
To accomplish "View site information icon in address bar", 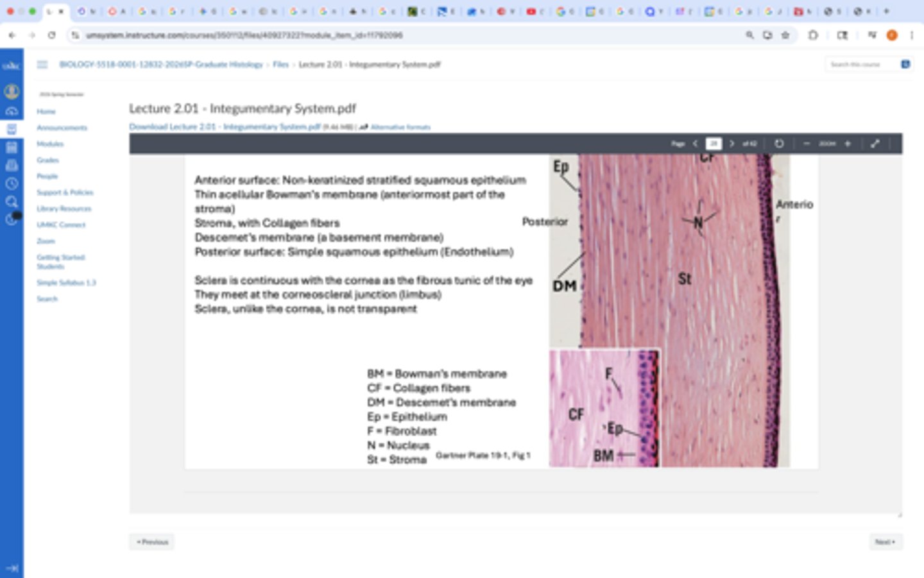I will [75, 35].
